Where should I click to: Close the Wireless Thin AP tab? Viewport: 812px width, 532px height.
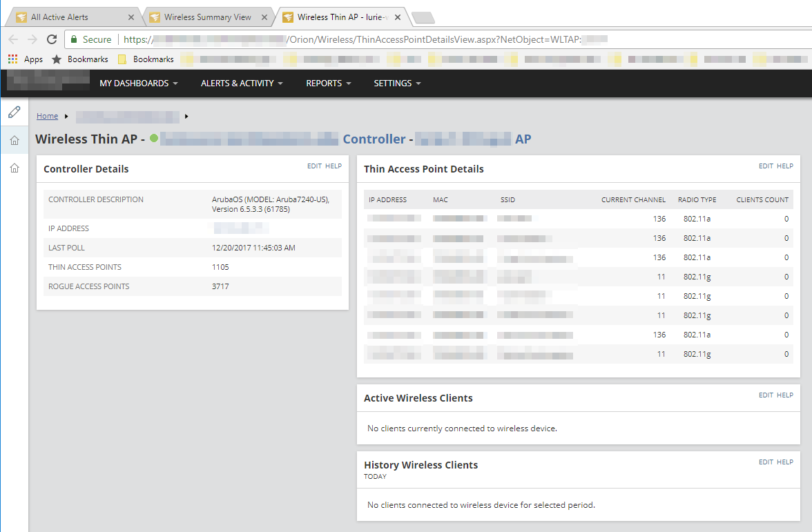point(398,17)
